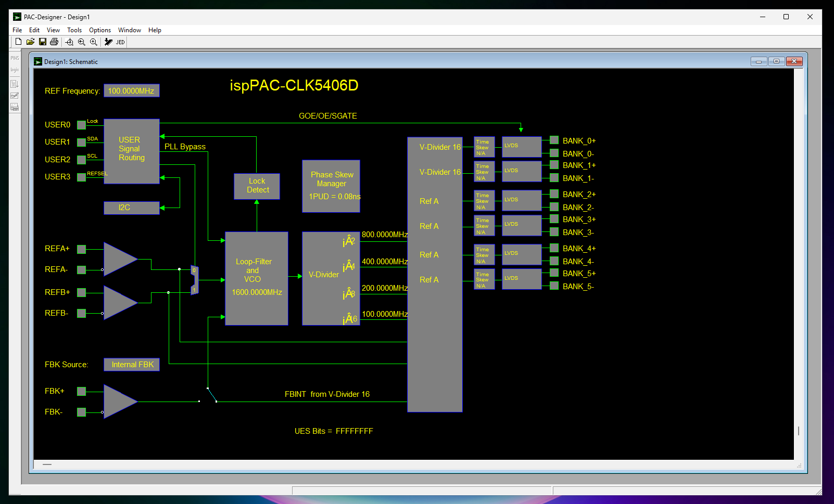
Task: Click the download-to-device chip icon
Action: (x=108, y=42)
